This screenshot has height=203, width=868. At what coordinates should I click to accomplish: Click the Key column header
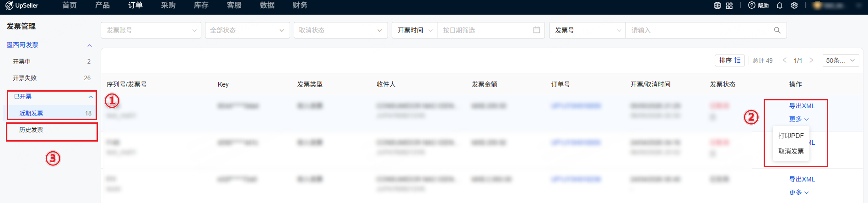(x=223, y=84)
